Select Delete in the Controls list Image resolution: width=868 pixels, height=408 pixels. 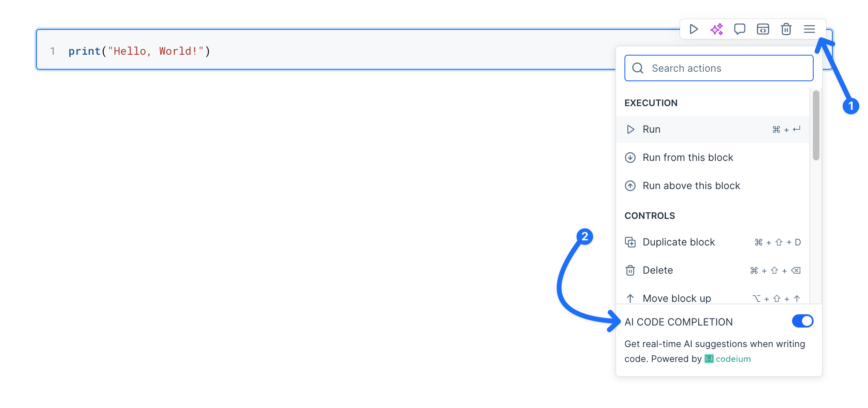713,270
